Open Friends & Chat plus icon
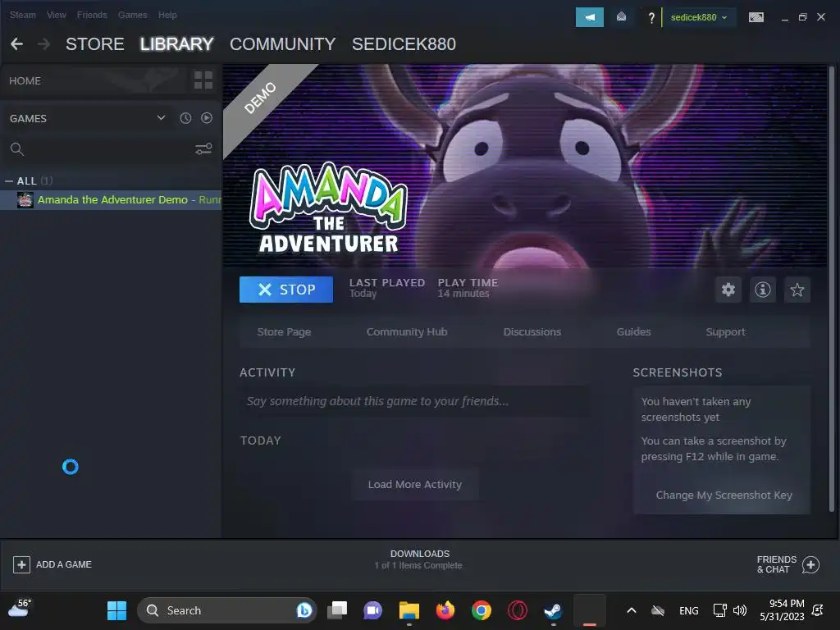The image size is (840, 630). pyautogui.click(x=810, y=564)
